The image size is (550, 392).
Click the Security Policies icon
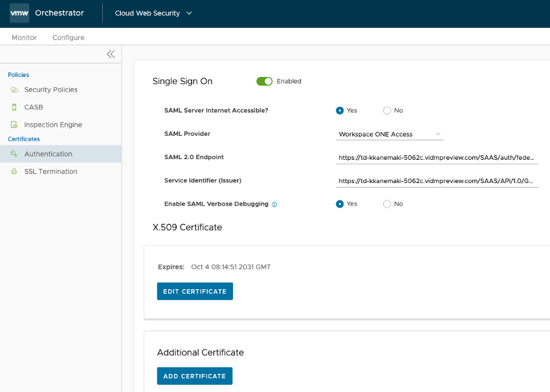click(x=14, y=90)
